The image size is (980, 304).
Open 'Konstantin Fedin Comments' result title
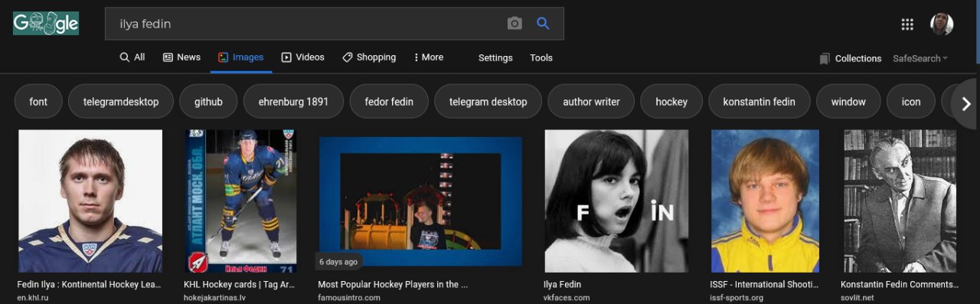(900, 284)
